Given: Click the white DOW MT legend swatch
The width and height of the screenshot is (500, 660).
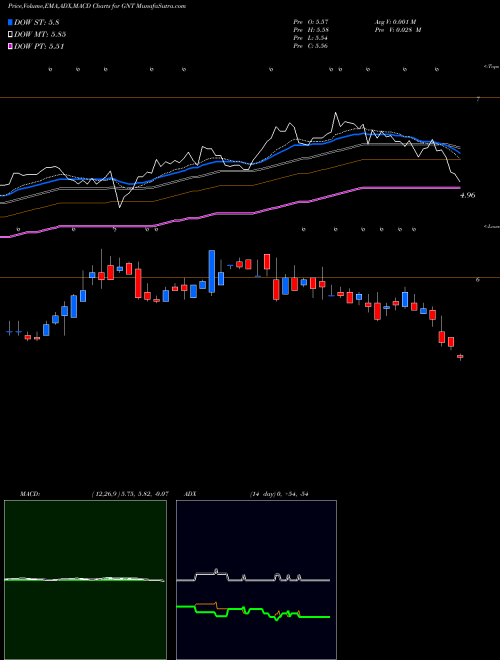Looking at the screenshot, I should pyautogui.click(x=11, y=35).
